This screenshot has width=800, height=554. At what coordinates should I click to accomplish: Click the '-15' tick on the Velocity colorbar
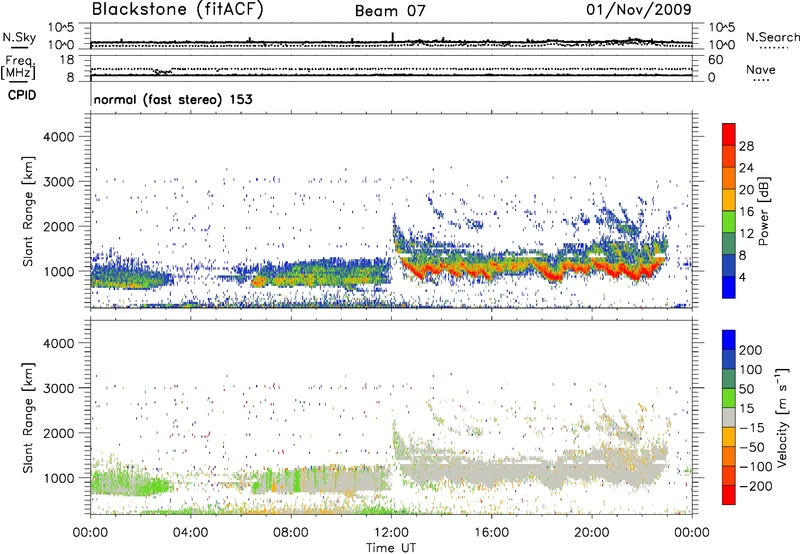pos(752,427)
